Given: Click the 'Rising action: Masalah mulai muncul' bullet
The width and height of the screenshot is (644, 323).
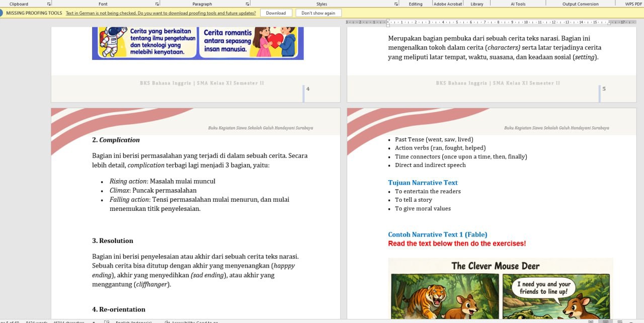Looking at the screenshot, I should point(163,181).
